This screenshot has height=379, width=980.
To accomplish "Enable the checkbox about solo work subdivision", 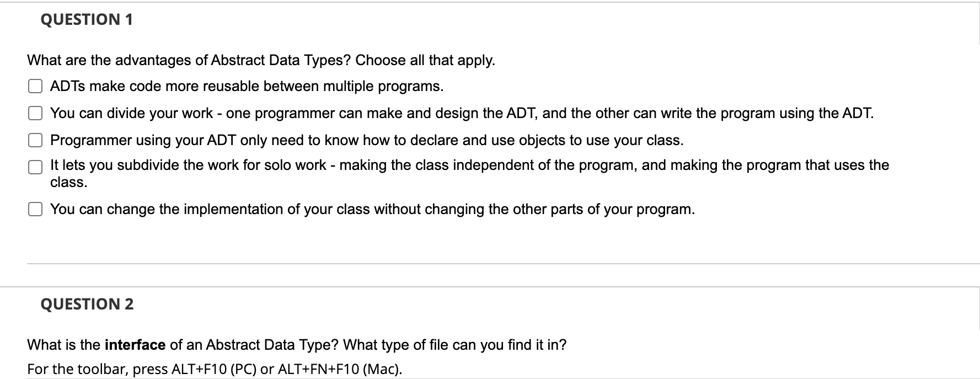I will tap(35, 167).
